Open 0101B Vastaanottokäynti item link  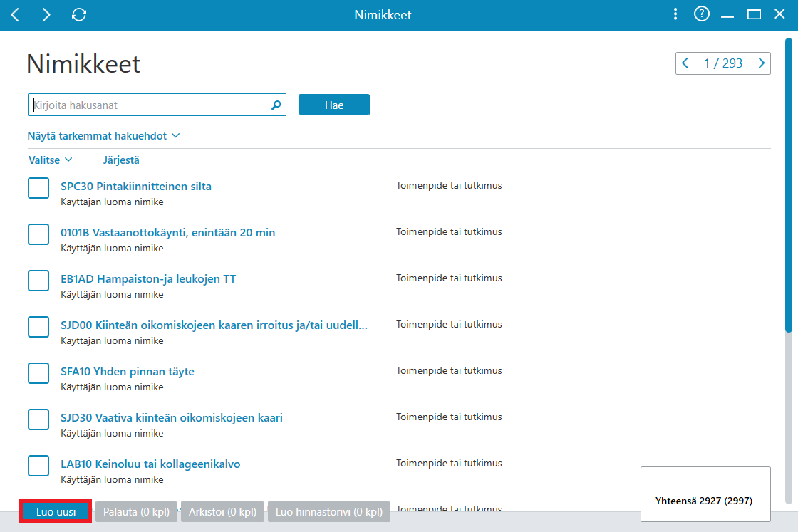[168, 232]
